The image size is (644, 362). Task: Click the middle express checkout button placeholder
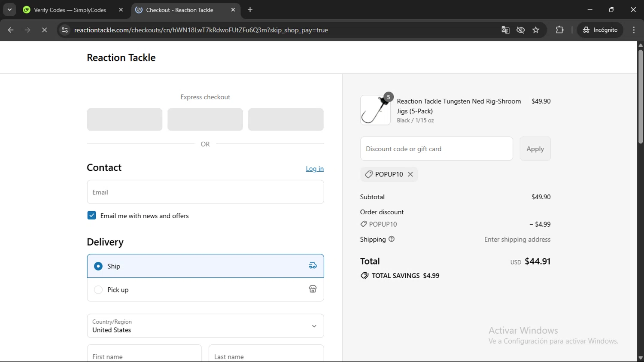[x=205, y=119]
